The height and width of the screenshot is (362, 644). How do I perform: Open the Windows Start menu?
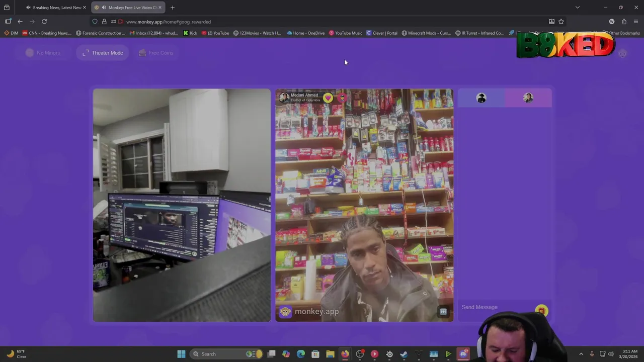click(x=181, y=354)
